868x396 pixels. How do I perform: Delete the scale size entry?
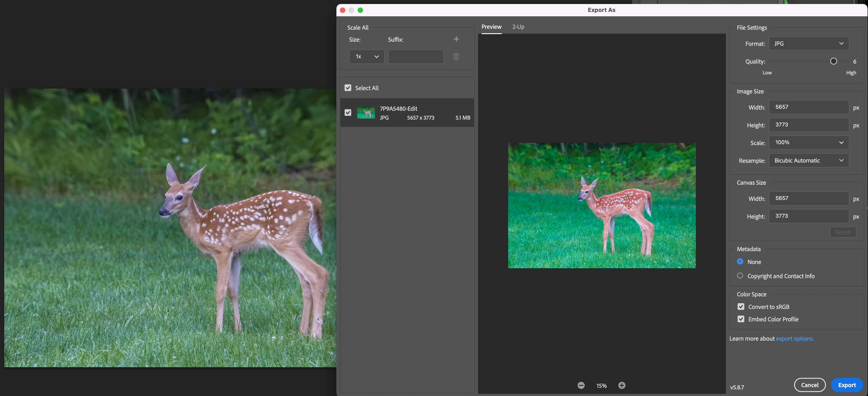[x=456, y=56]
